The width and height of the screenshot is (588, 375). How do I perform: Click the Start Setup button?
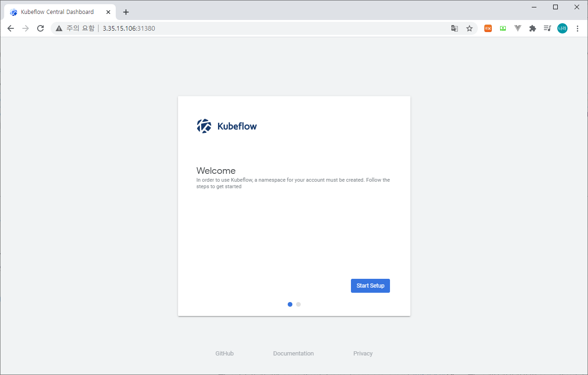tap(370, 286)
